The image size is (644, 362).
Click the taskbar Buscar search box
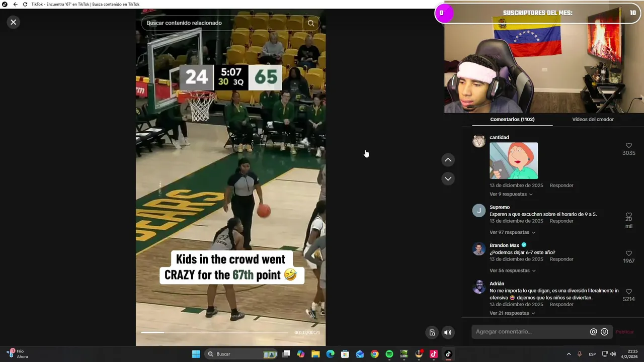point(242,354)
